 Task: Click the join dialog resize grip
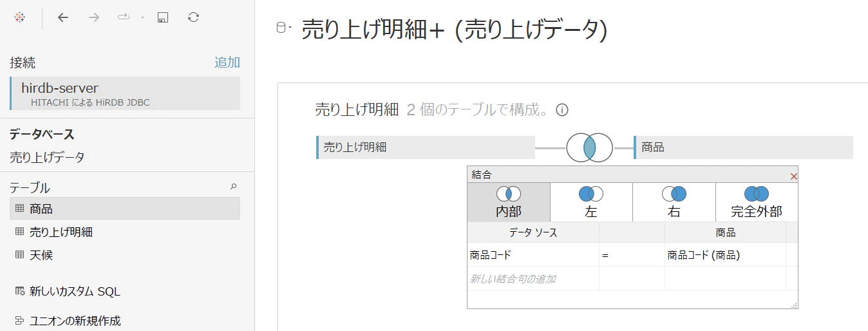point(794,305)
